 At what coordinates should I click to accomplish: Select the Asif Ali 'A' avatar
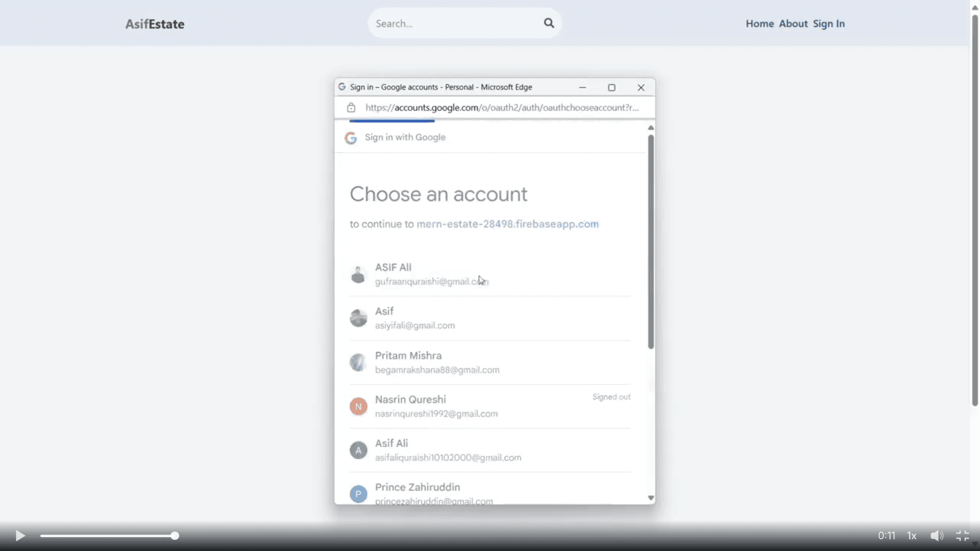(358, 450)
